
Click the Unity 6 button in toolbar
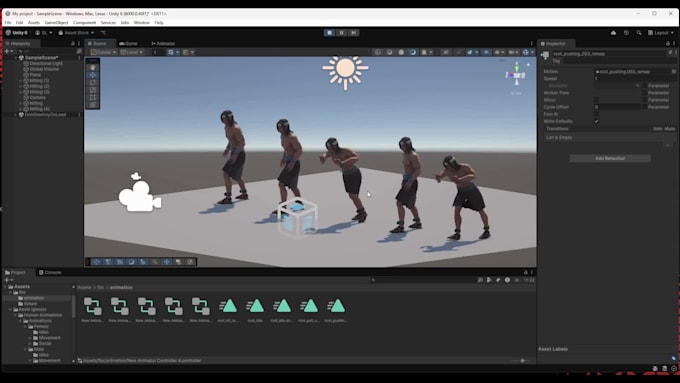coord(16,33)
